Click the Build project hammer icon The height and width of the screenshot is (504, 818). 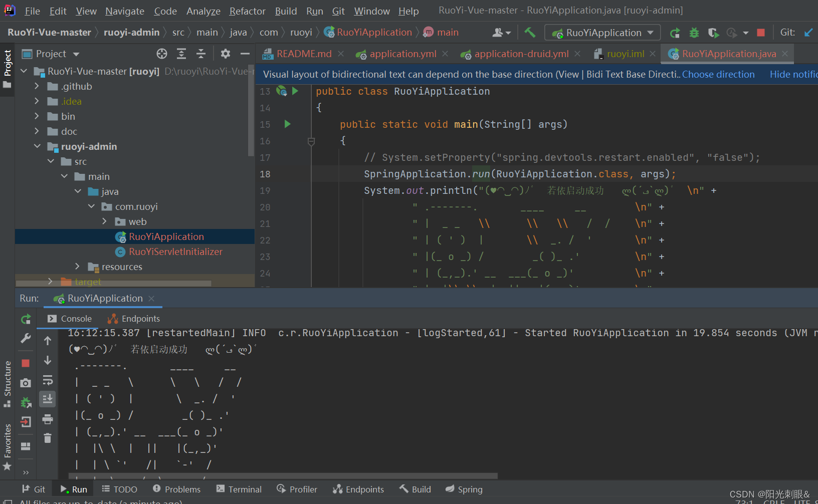click(530, 33)
